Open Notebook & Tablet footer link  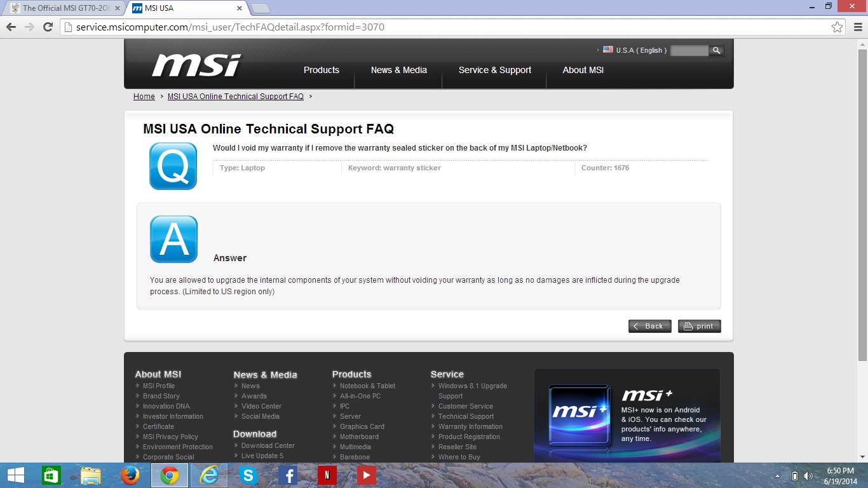[368, 386]
